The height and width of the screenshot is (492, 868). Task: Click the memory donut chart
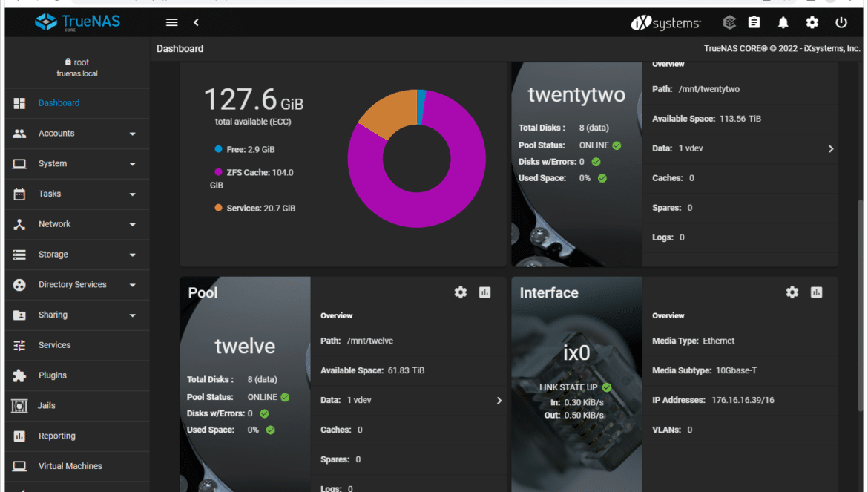[416, 158]
